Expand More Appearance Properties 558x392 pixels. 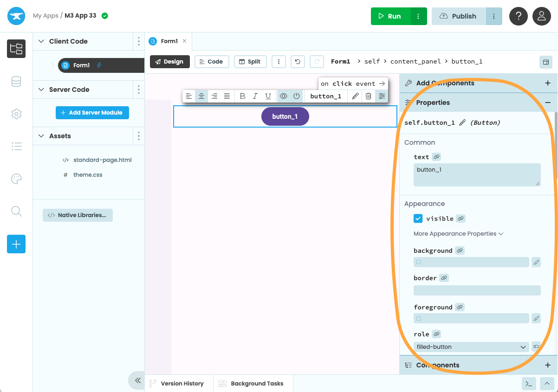coord(458,234)
